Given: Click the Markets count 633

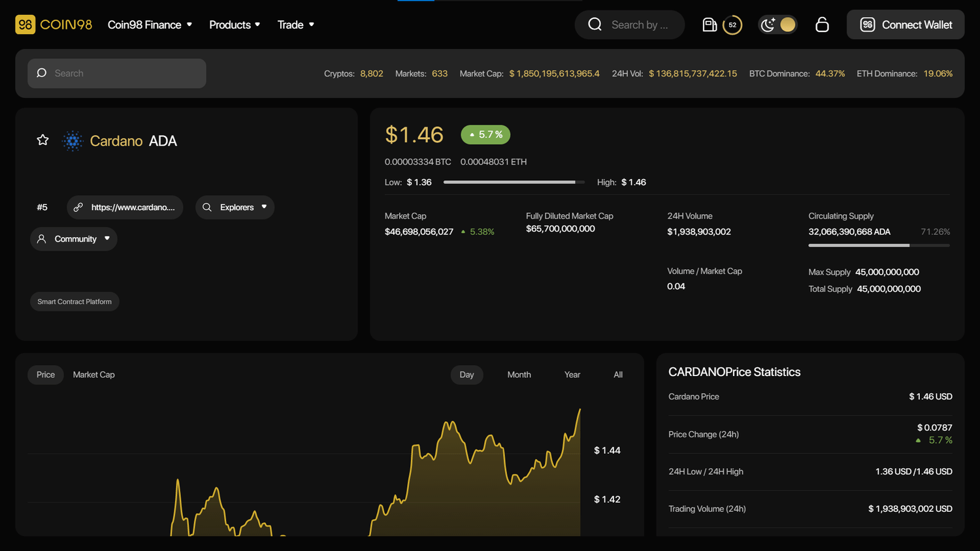Looking at the screenshot, I should point(440,74).
